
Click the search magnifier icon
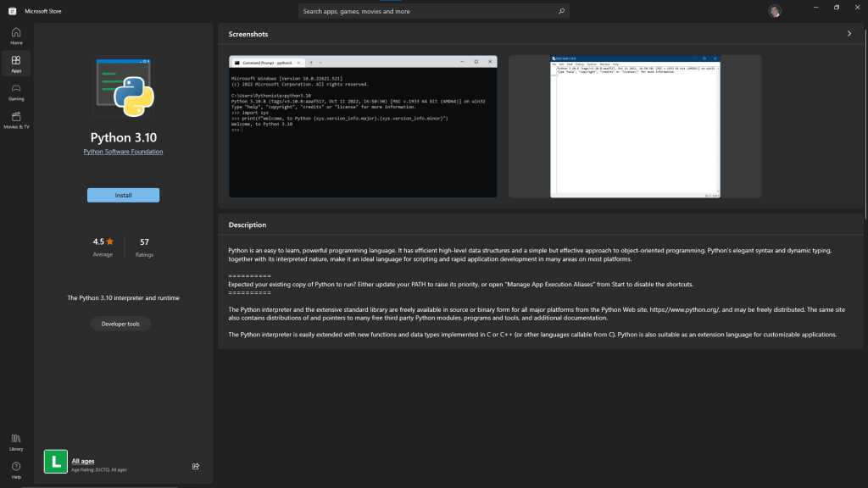[x=561, y=11]
